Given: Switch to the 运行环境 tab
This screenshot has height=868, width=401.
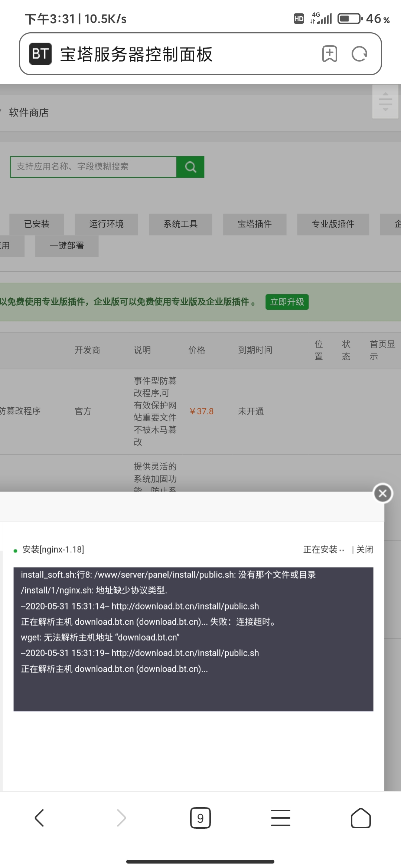Looking at the screenshot, I should pos(106,224).
